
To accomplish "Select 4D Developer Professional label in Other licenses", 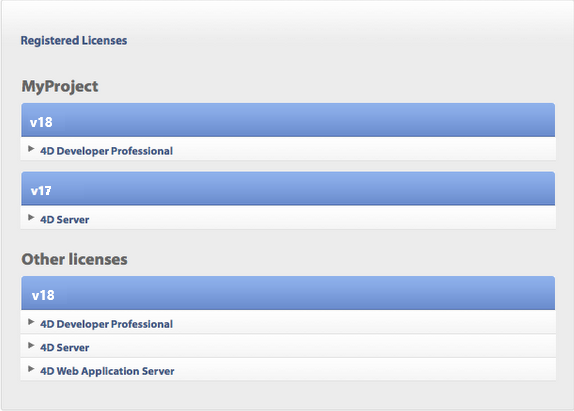I will pos(106,324).
